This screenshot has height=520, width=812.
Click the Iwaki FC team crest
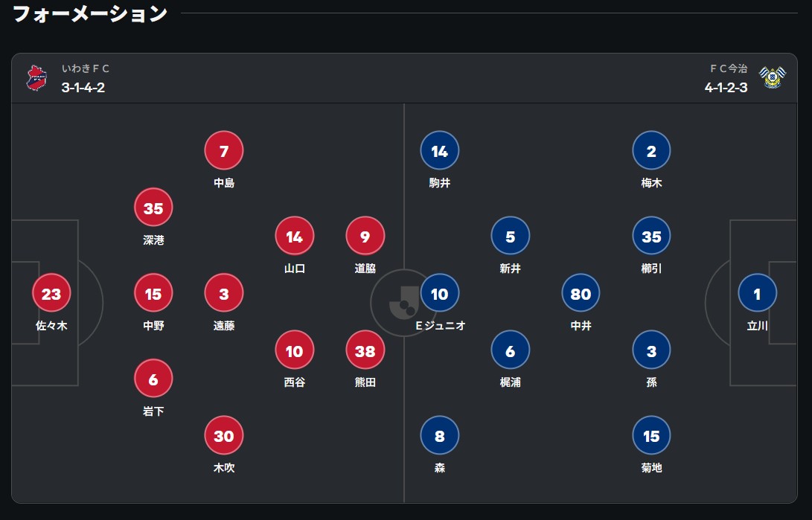[36, 78]
